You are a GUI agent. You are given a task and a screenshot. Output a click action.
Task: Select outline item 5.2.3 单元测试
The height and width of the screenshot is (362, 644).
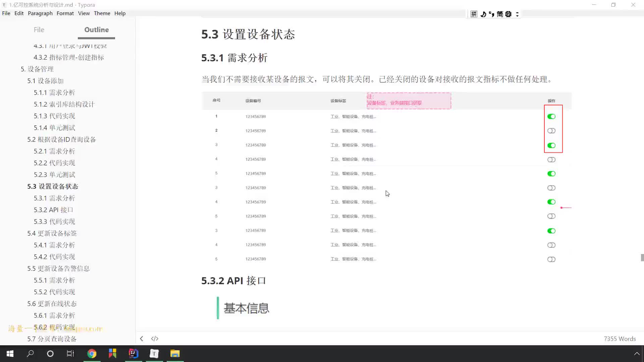54,175
